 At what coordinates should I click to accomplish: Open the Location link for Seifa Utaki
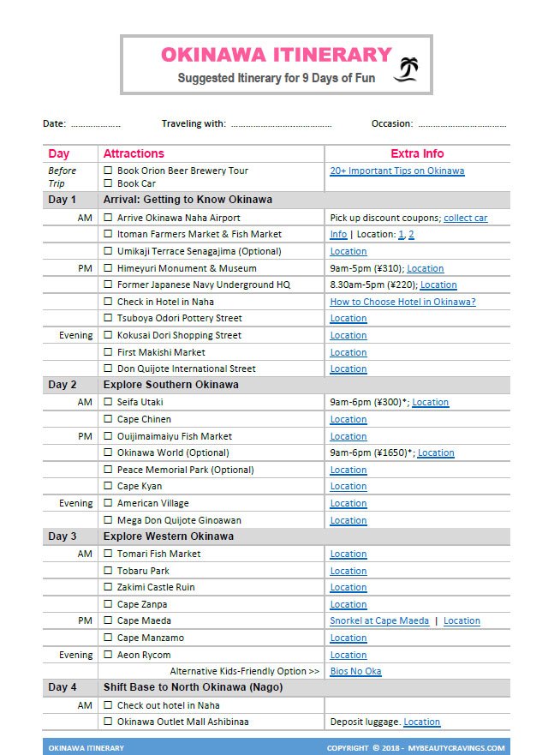(x=430, y=402)
